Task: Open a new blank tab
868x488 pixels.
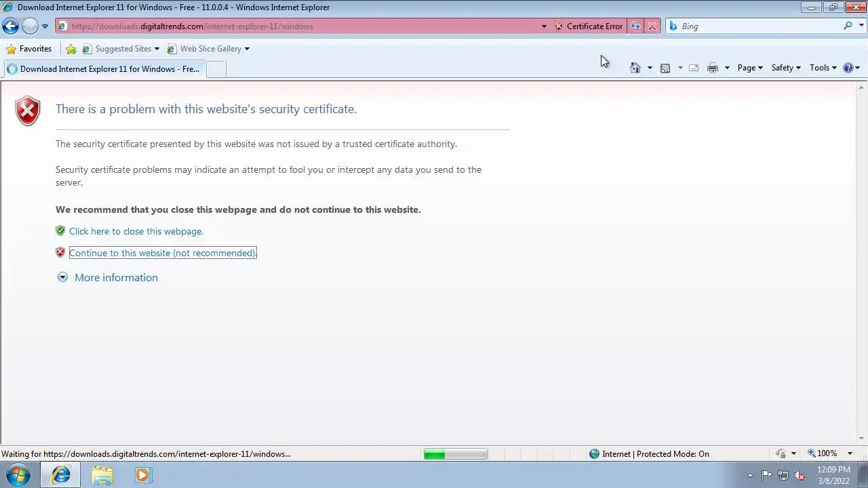Action: 216,69
